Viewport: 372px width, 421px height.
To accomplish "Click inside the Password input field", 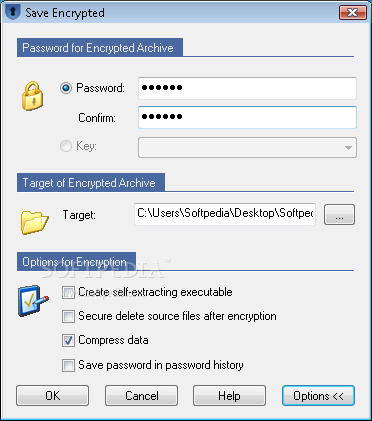I will pos(247,88).
